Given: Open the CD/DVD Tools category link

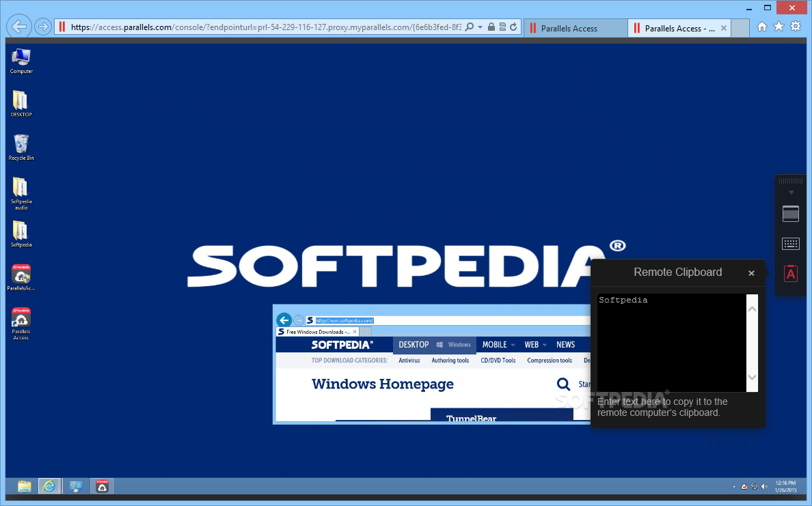Looking at the screenshot, I should pos(498,361).
